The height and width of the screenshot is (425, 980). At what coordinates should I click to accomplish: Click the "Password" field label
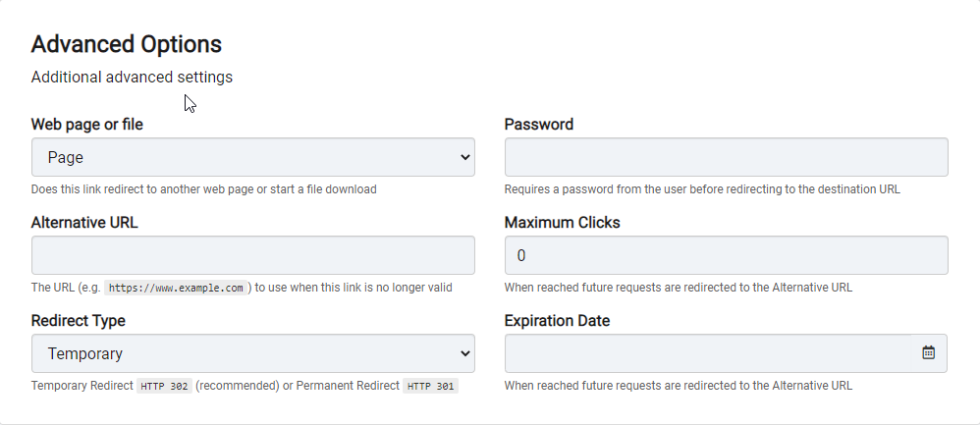click(539, 125)
